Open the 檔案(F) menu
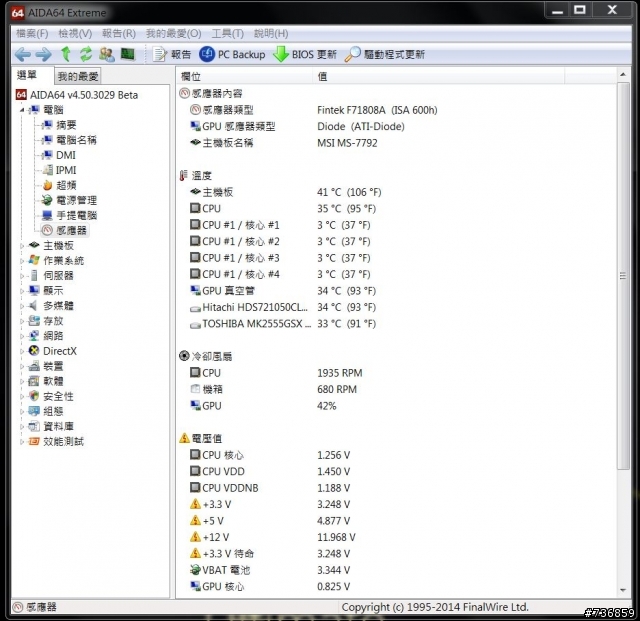Screen dimensions: 640x621 click(x=32, y=33)
